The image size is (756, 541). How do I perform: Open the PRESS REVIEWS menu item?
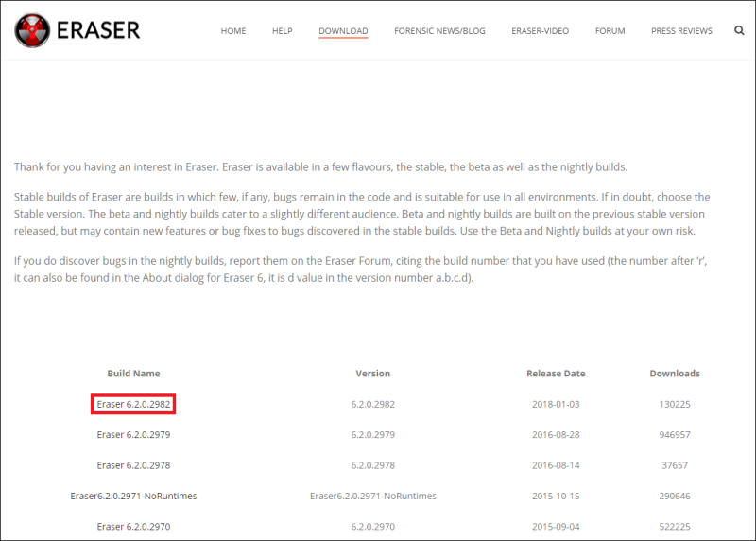click(x=681, y=31)
